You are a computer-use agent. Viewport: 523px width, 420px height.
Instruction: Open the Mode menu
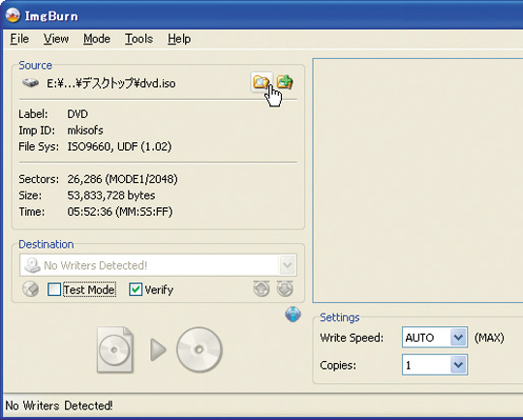tap(97, 39)
